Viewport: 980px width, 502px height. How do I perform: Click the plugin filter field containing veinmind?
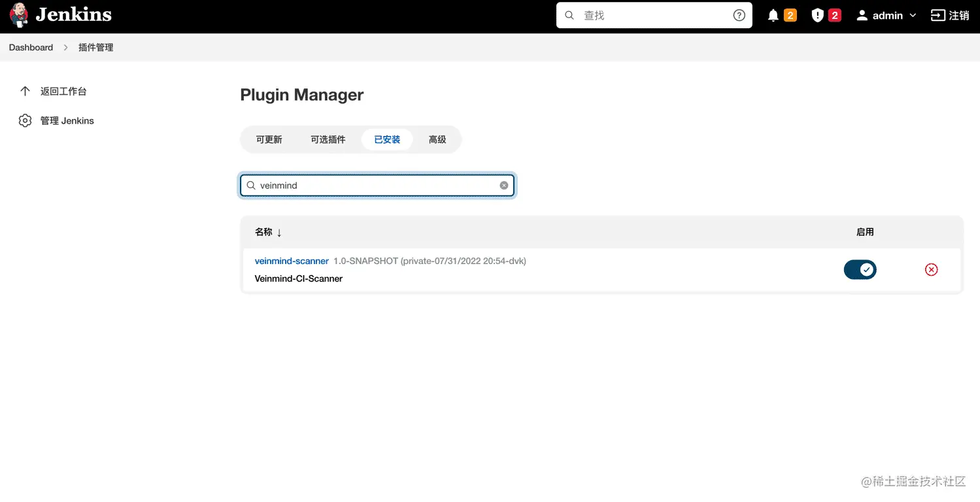(377, 185)
